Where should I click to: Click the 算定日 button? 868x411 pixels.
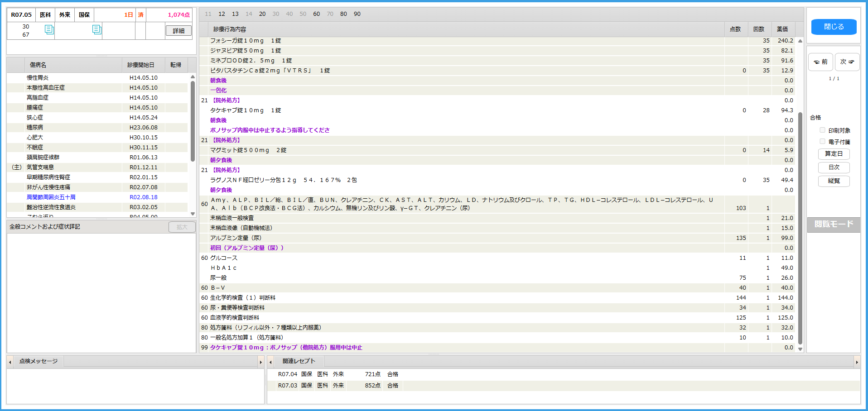834,154
